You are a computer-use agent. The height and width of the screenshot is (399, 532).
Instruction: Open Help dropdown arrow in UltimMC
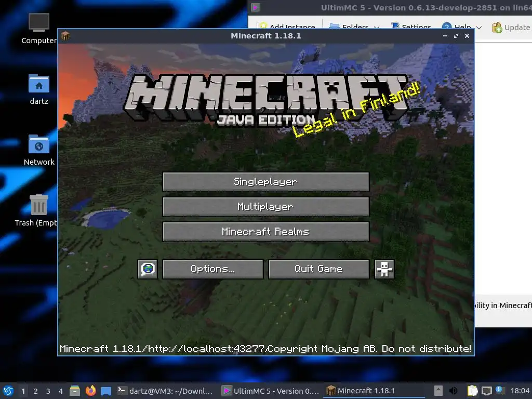click(478, 28)
